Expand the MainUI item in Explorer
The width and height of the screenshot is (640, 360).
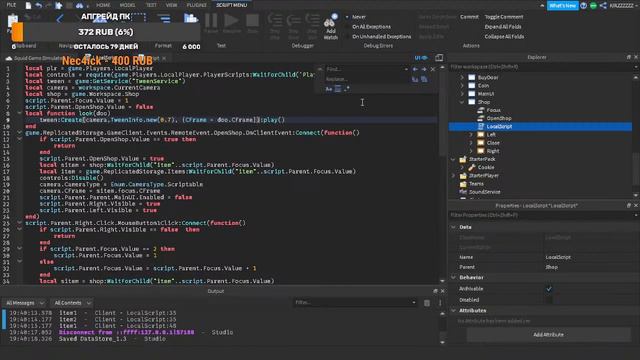[x=462, y=94]
